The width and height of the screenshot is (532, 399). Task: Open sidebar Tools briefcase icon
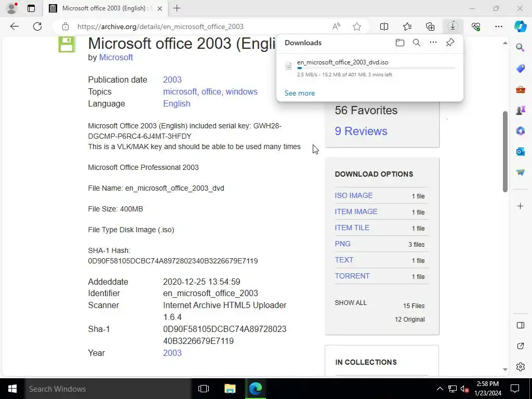point(520,89)
